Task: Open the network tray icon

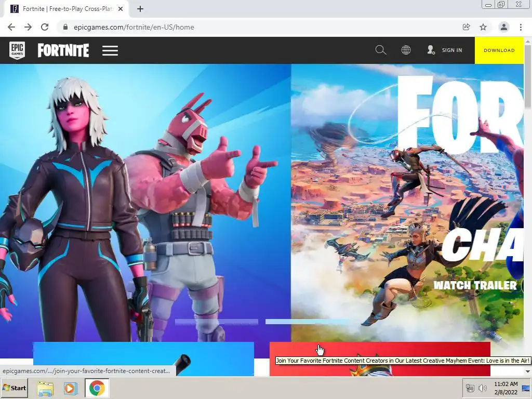Action: 470,388
